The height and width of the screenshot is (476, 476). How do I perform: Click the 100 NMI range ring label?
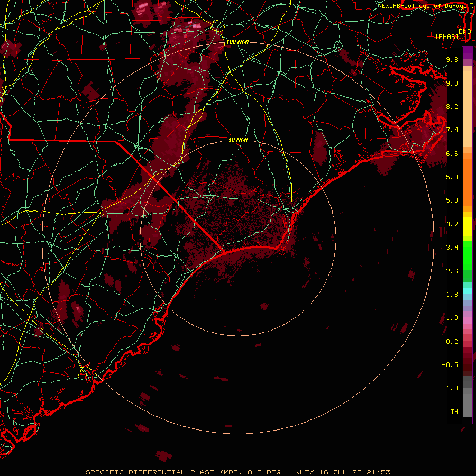237,42
